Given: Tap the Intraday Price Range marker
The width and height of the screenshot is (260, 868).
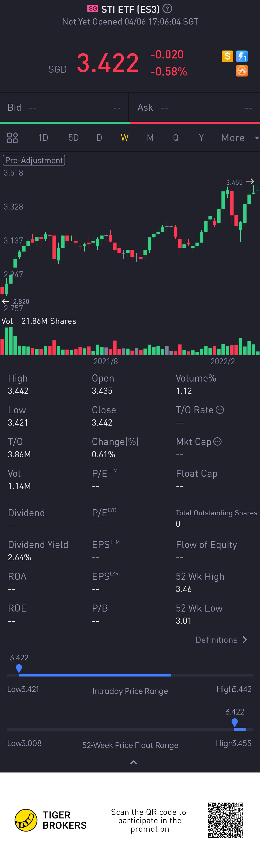Looking at the screenshot, I should pyautogui.click(x=19, y=668).
